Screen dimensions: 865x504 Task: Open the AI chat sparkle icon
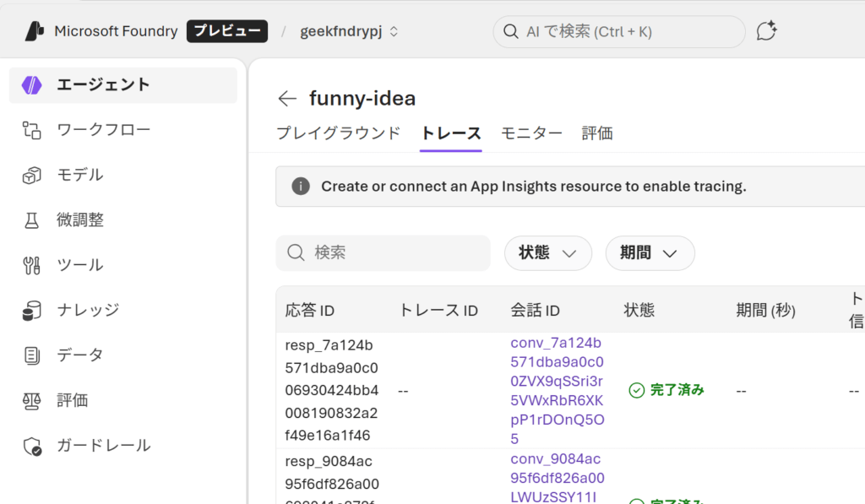766,31
